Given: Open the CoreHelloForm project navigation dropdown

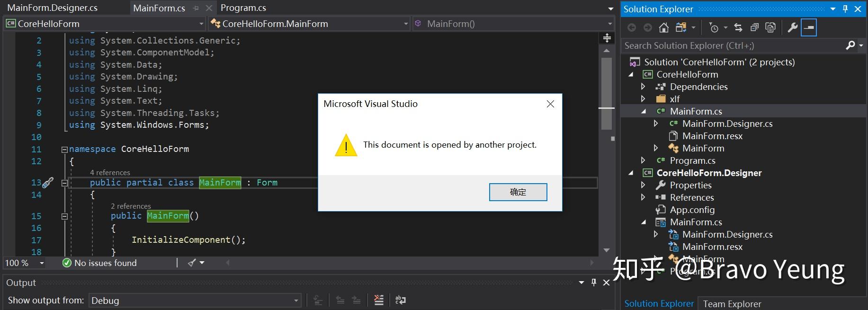Looking at the screenshot, I should 201,24.
